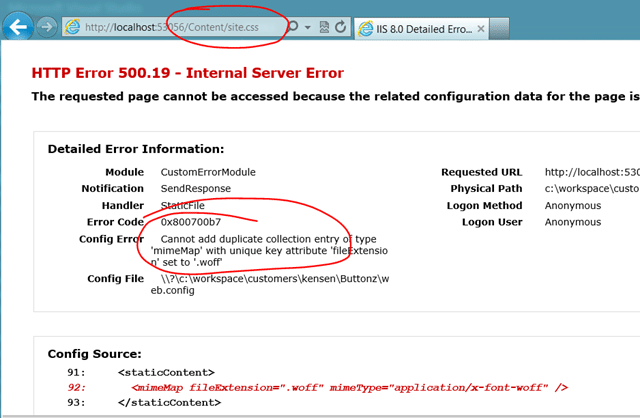Click the Config Source section heading
Image resolution: width=640 pixels, height=418 pixels.
[94, 353]
